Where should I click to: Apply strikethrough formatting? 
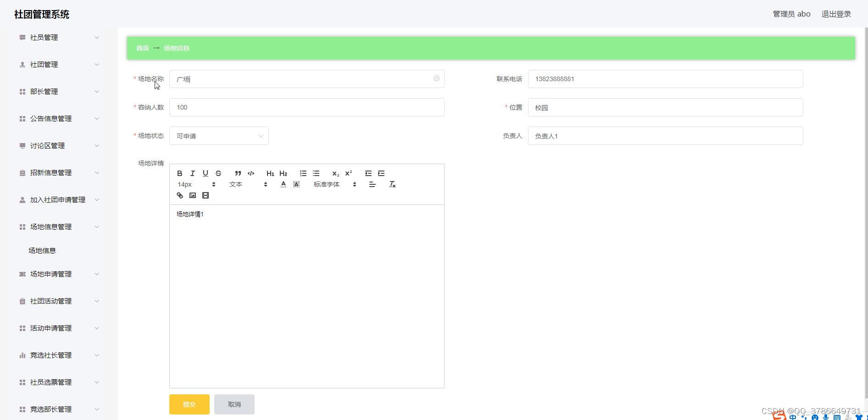(x=218, y=173)
